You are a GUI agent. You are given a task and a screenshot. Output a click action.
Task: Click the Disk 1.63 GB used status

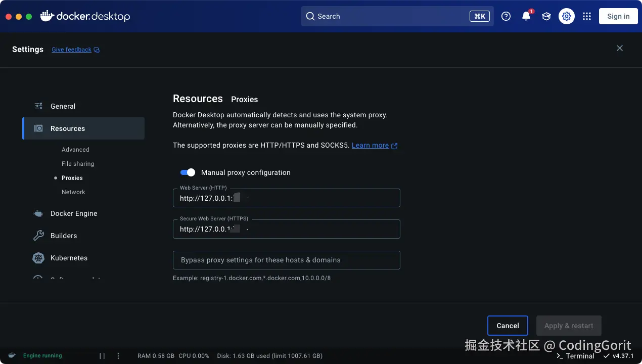point(270,356)
